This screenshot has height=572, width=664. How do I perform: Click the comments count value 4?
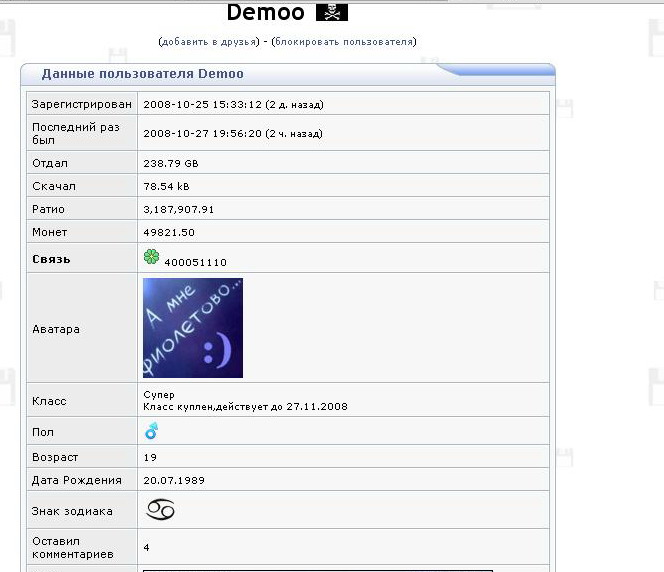click(146, 547)
